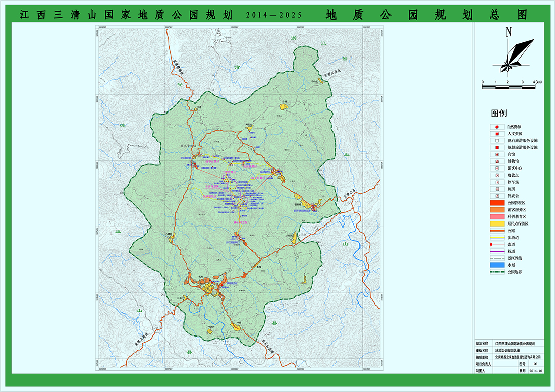The image size is (555, 392).
Task: Click the 餐饮点 dining legend icon
Action: 497,175
